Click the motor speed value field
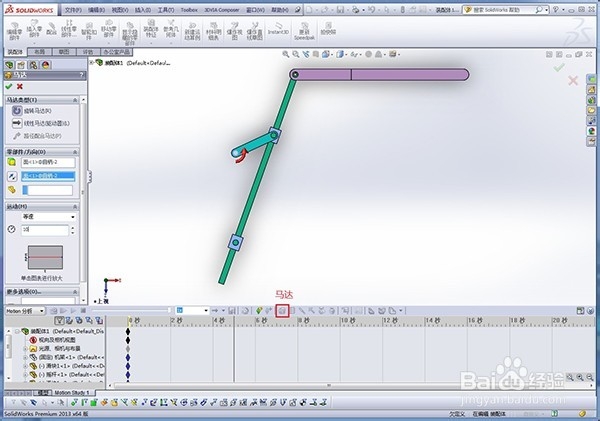 tap(45, 230)
